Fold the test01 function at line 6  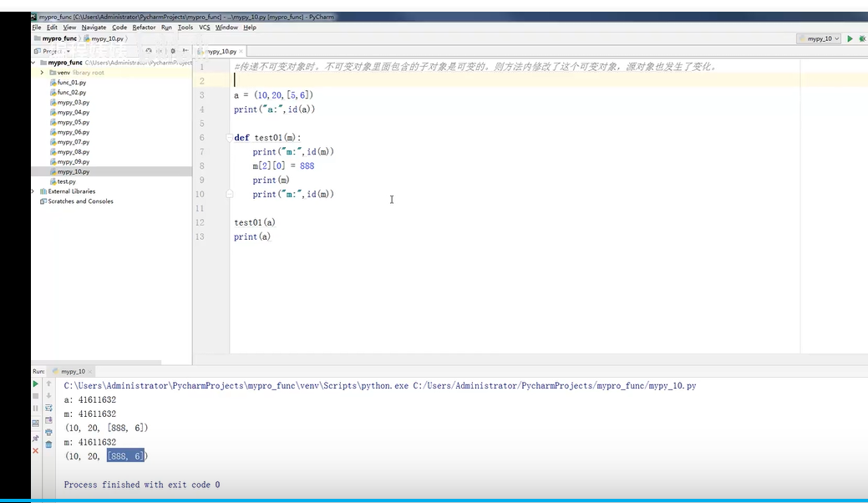pyautogui.click(x=229, y=137)
